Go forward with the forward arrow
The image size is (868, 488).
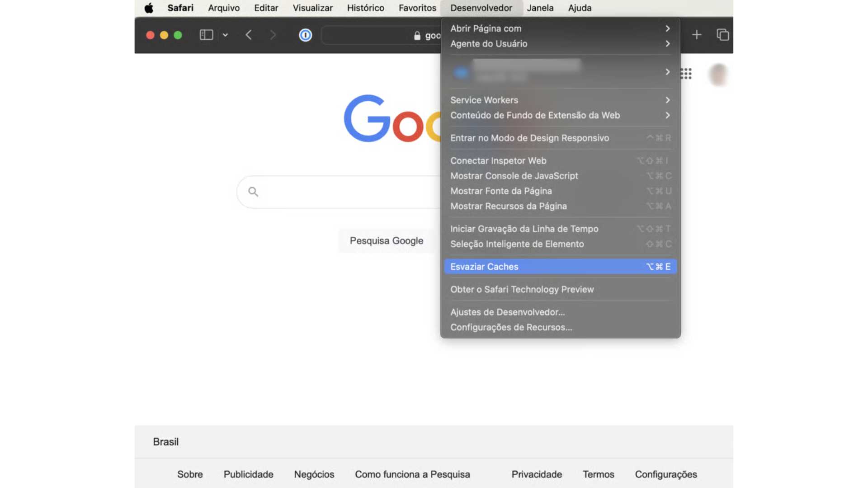273,35
